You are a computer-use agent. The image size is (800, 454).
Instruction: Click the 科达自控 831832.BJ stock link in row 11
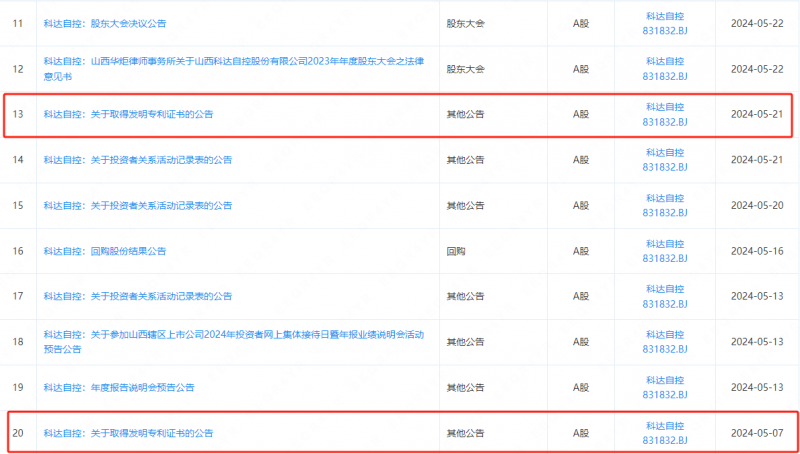pyautogui.click(x=665, y=23)
